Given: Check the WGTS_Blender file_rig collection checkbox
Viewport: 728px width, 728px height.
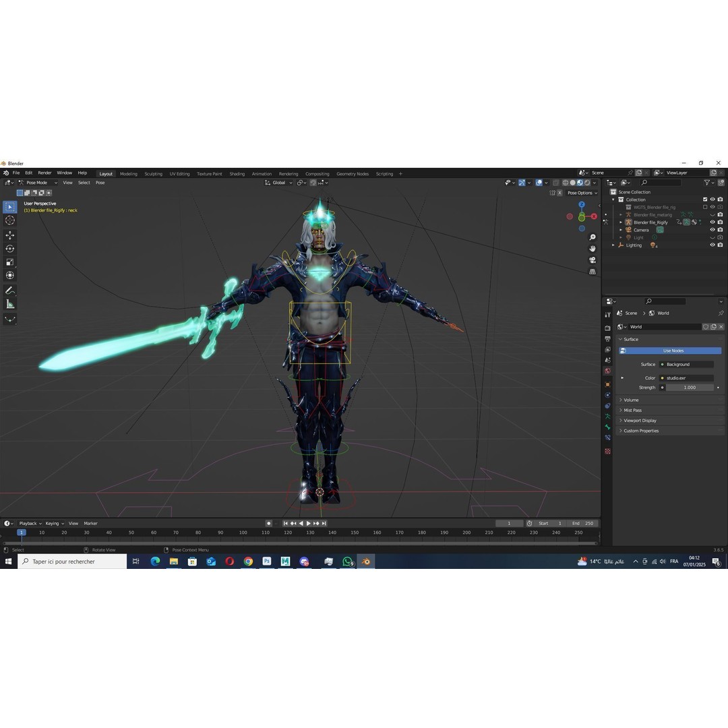Looking at the screenshot, I should tap(705, 207).
